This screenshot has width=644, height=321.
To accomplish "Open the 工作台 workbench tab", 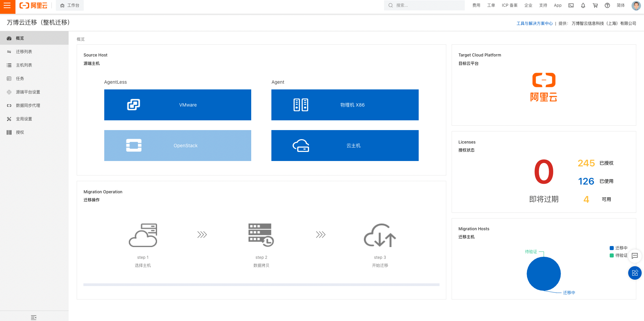I will click(70, 5).
